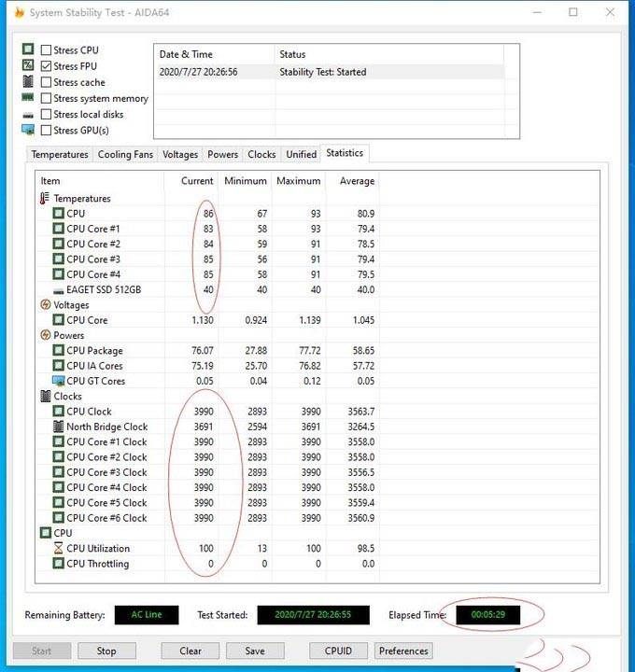Image resolution: width=635 pixels, height=672 pixels.
Task: Click the green icon beside CPU Core #1 temperature
Action: (x=58, y=229)
